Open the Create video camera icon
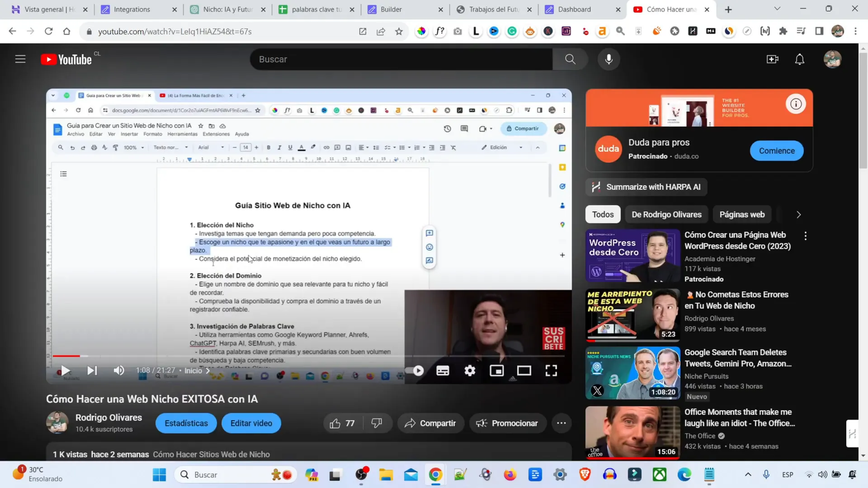Viewport: 868px width, 488px height. tap(773, 59)
